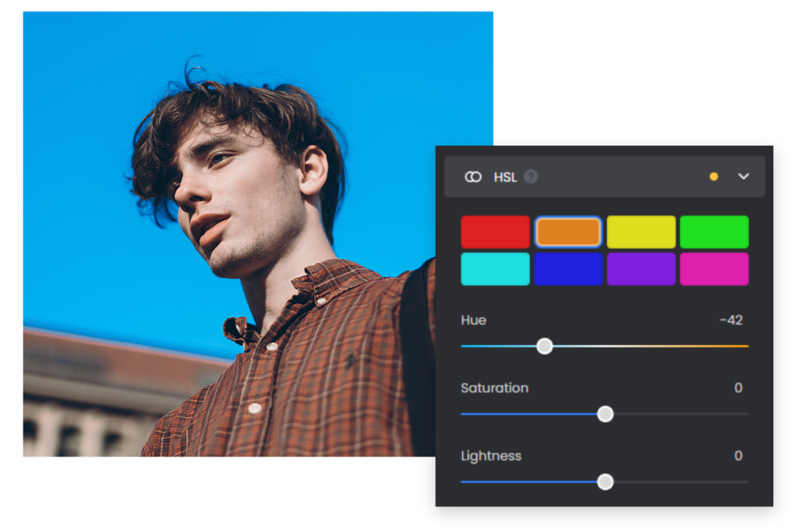The width and height of the screenshot is (798, 532).
Task: Click the Hue value showing -42
Action: [731, 320]
